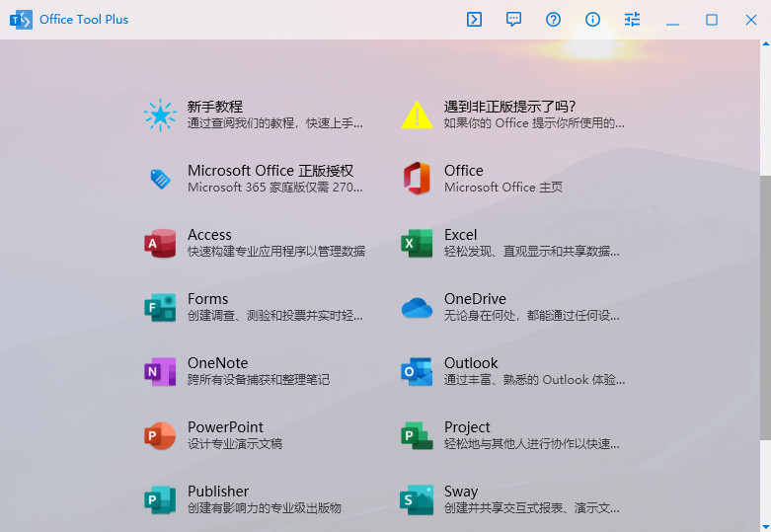Maximize the Office Tool Plus window
771x532 pixels.
[712, 20]
